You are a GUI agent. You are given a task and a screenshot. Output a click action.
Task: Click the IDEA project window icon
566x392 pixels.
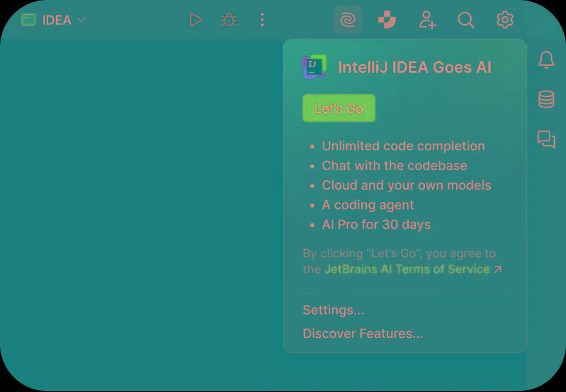pos(28,20)
